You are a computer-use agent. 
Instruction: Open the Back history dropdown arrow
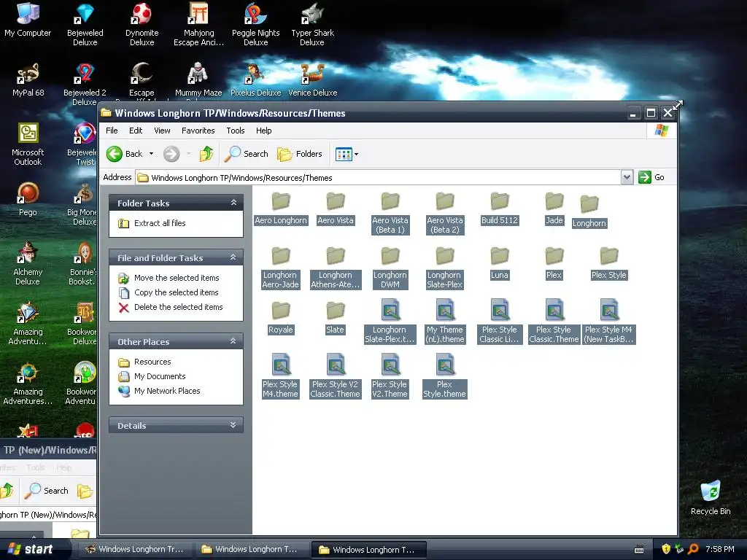(x=152, y=154)
